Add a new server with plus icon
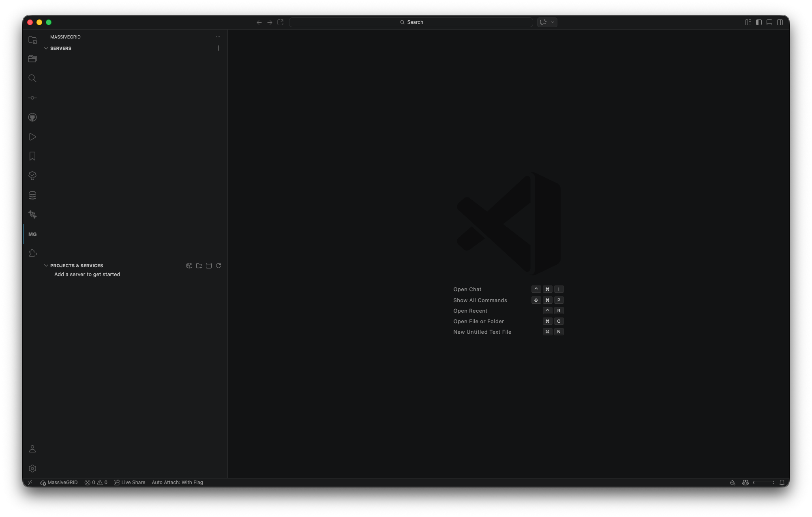 click(x=218, y=48)
